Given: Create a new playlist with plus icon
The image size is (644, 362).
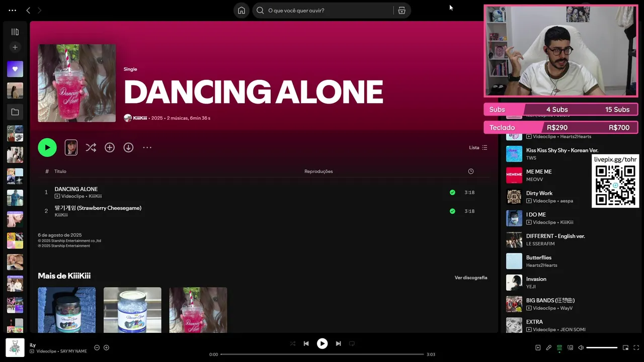Looking at the screenshot, I should [x=15, y=47].
